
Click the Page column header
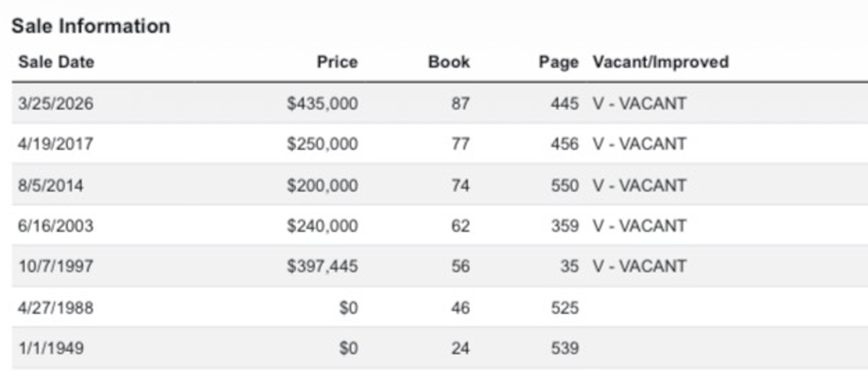coord(559,62)
